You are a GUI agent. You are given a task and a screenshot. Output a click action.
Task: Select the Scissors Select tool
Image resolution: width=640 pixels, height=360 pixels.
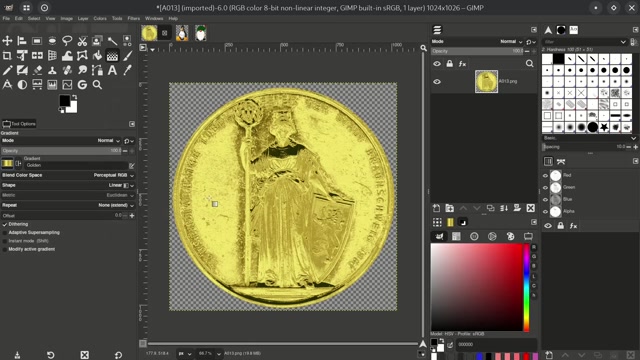[82, 41]
